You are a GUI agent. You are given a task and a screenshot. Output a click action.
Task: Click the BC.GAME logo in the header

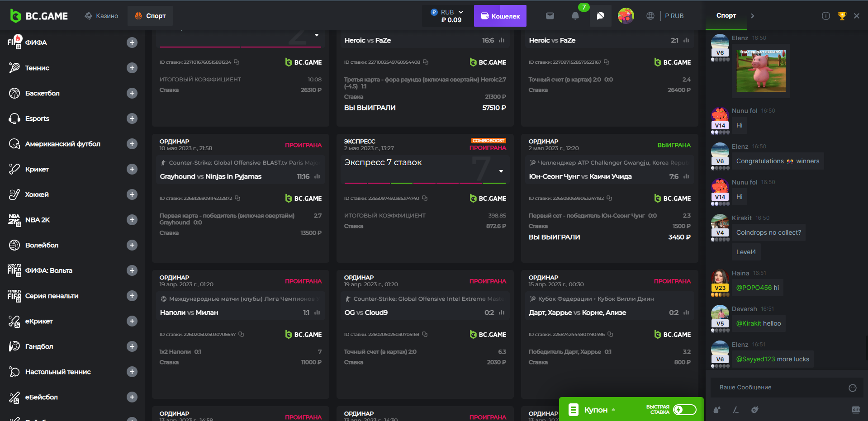tap(39, 16)
